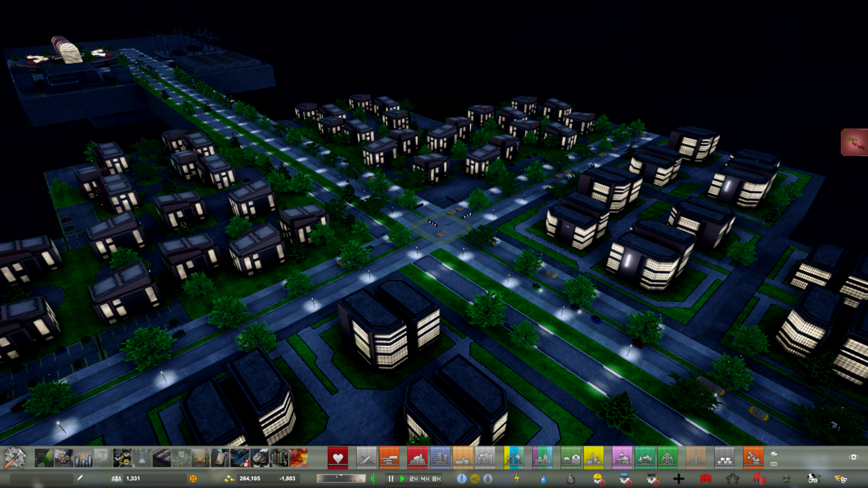The width and height of the screenshot is (868, 488).
Task: Select the purple-green public services category
Action: [542, 458]
